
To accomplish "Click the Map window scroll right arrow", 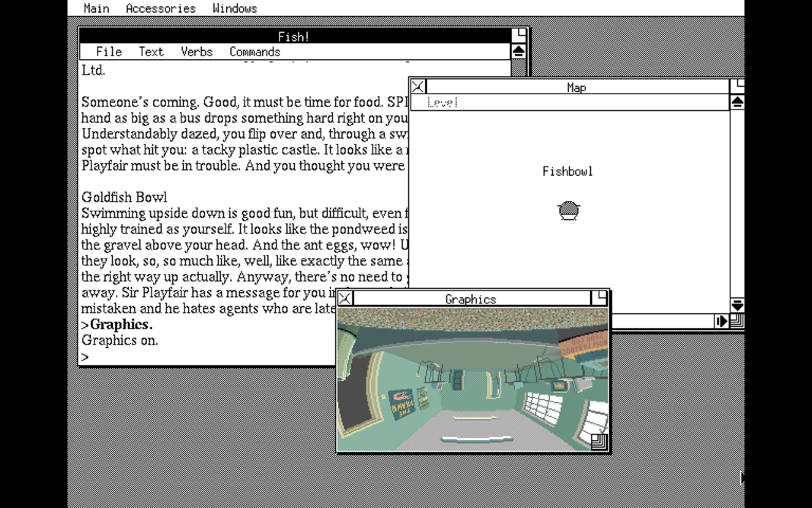I will [721, 321].
